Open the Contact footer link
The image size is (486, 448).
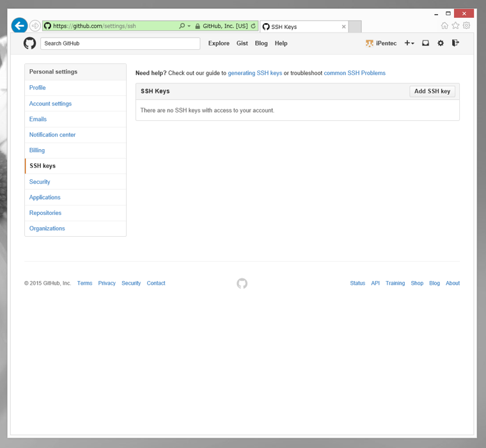click(156, 283)
